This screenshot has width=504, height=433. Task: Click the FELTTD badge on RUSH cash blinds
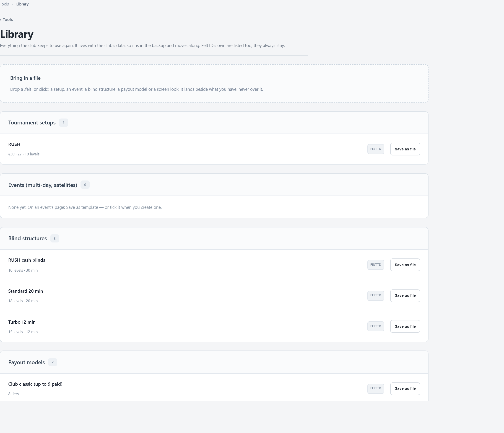click(x=376, y=265)
